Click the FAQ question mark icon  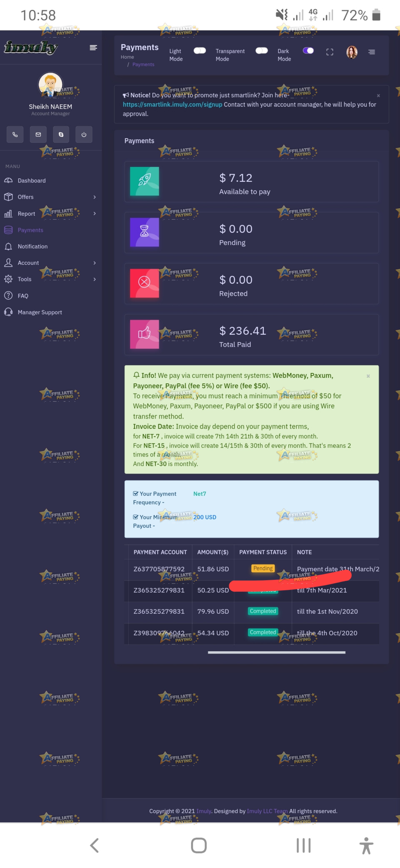(x=8, y=296)
